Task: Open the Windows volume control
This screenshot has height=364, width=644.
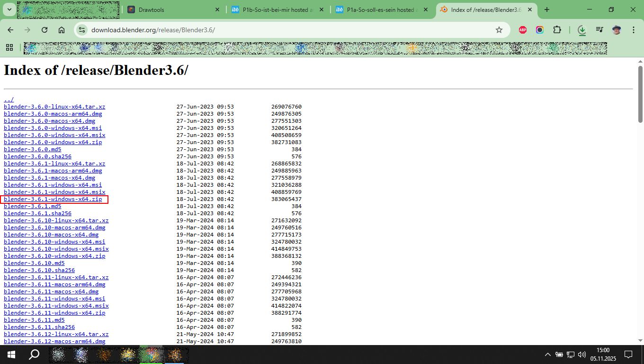Action: click(582, 355)
